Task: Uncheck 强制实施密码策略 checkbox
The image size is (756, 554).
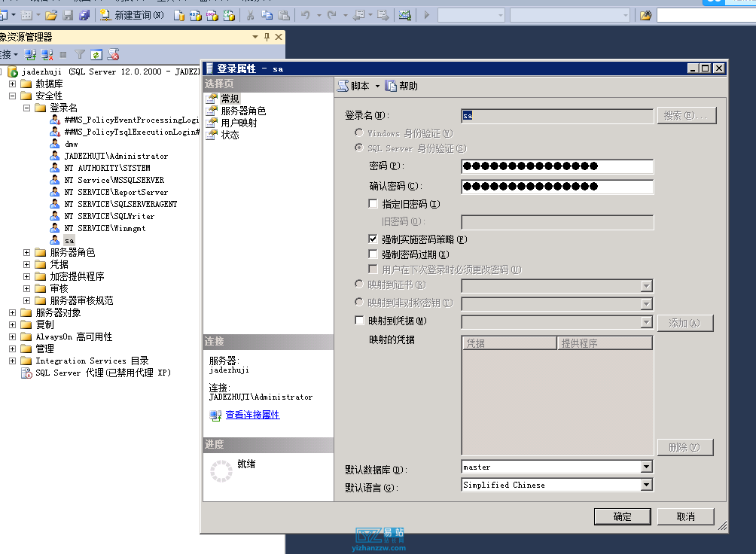Action: click(373, 238)
